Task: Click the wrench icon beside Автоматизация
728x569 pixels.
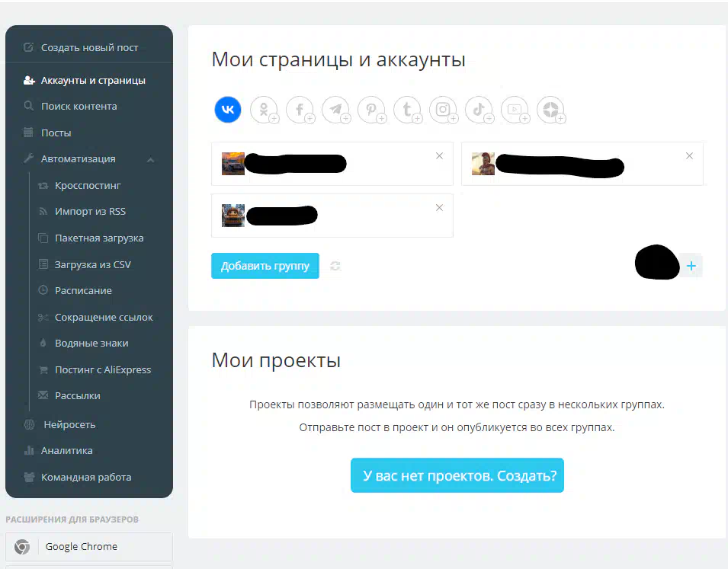Action: coord(28,158)
